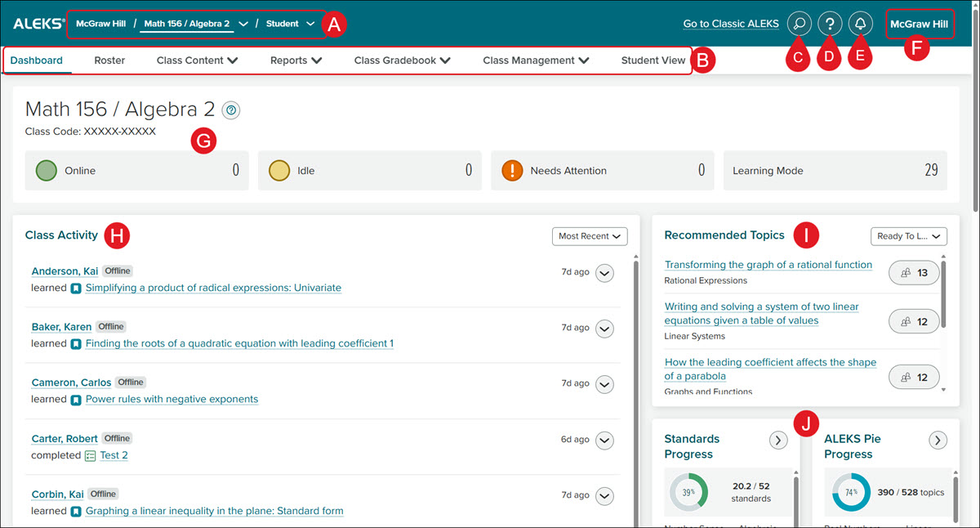
Task: Click the Go to Classic ALEKS link
Action: pyautogui.click(x=731, y=24)
